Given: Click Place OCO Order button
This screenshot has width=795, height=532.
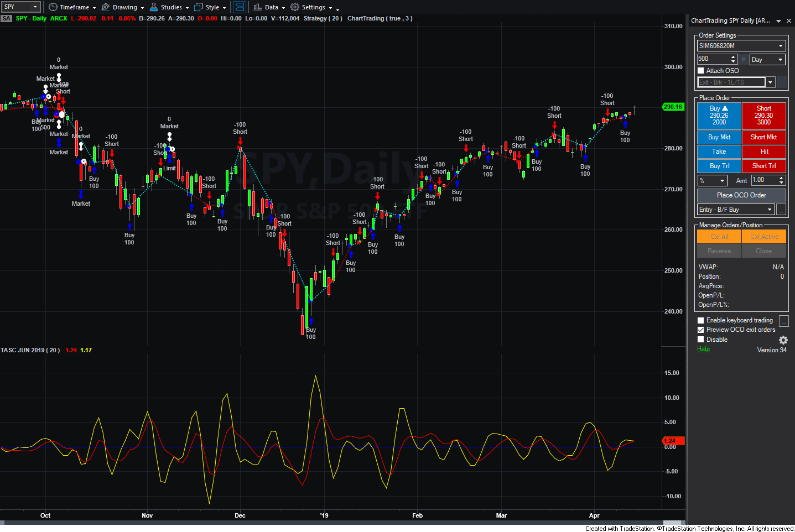Looking at the screenshot, I should click(741, 195).
